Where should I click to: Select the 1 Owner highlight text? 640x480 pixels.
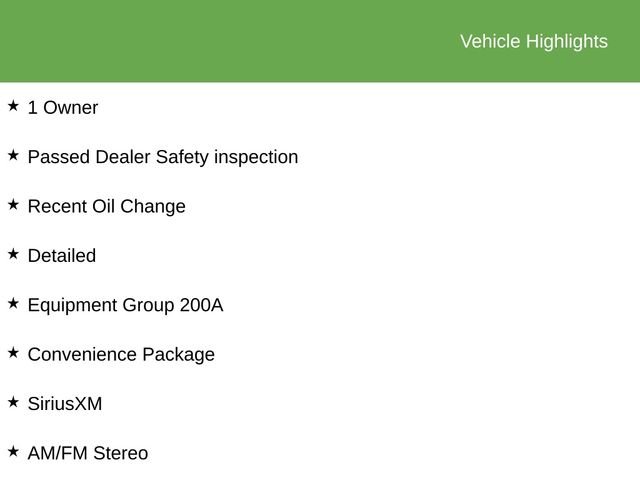(x=62, y=107)
